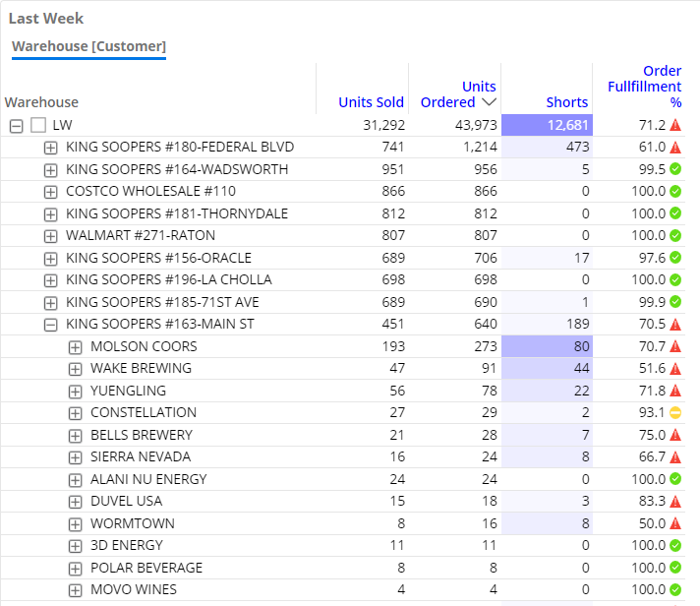The height and width of the screenshot is (606, 700).
Task: Click yellow caution icon for CONSTELLATION
Action: click(x=675, y=412)
